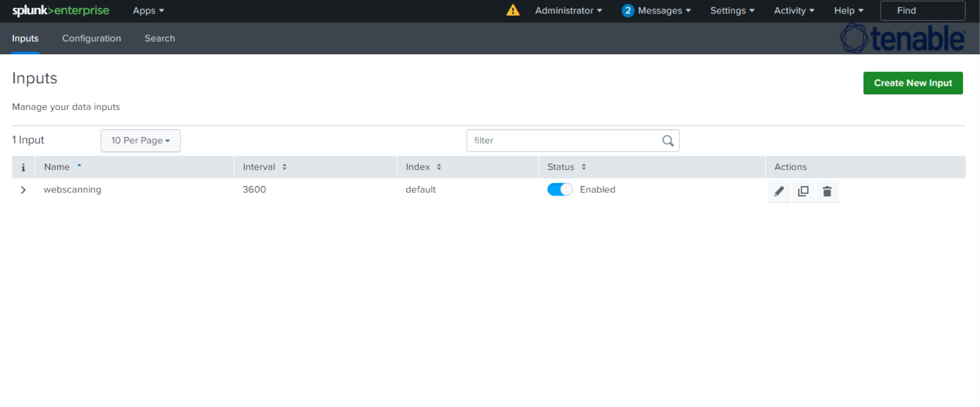
Task: Clone the webscanning input
Action: (x=803, y=191)
